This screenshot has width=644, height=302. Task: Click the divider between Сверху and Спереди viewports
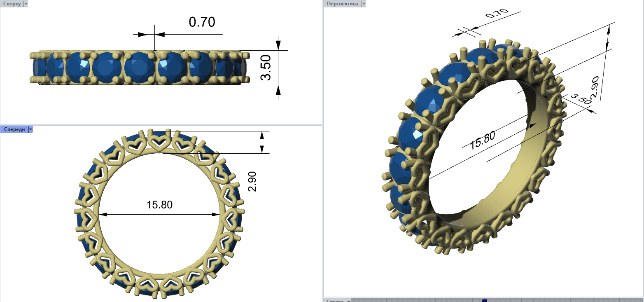(161, 124)
